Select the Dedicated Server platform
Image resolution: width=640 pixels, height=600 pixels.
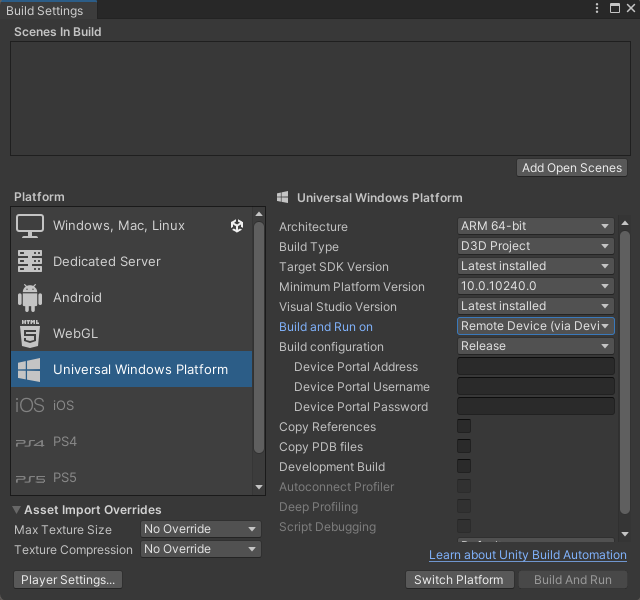click(132, 262)
